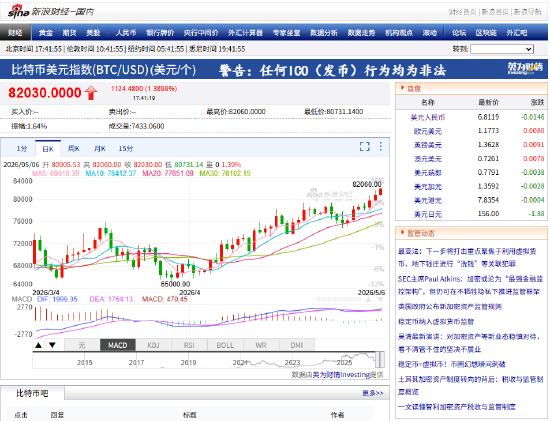Select the BOLL indicator tab

tap(225, 345)
